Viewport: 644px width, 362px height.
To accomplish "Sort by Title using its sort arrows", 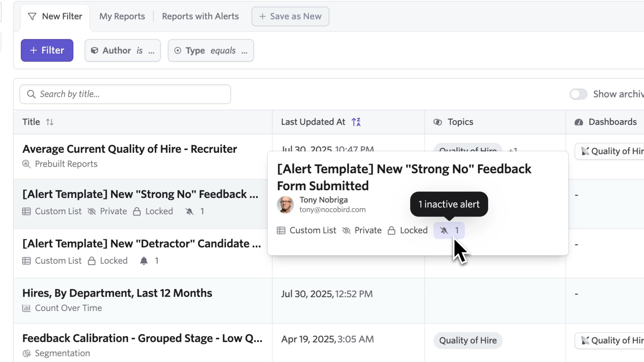I will tap(50, 122).
